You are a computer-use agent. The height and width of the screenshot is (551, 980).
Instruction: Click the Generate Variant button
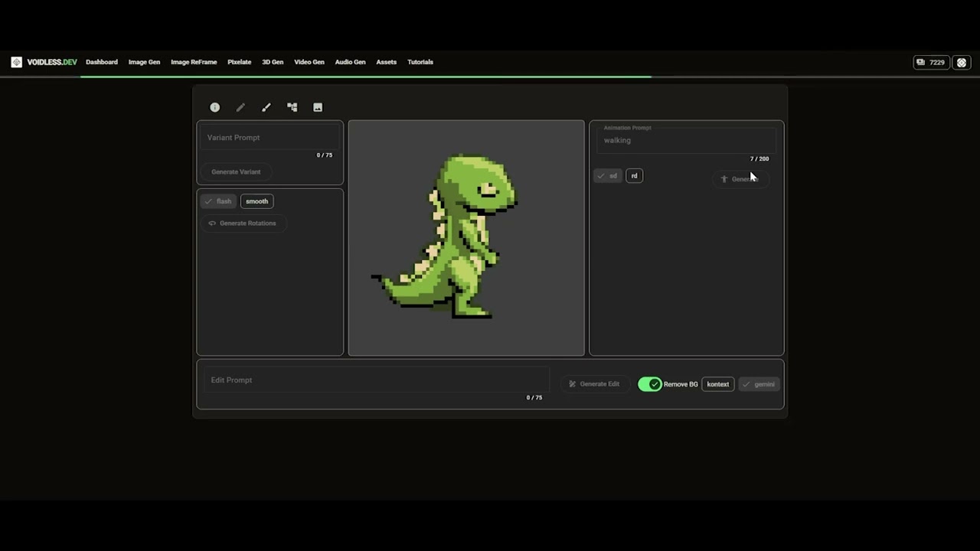(x=236, y=172)
